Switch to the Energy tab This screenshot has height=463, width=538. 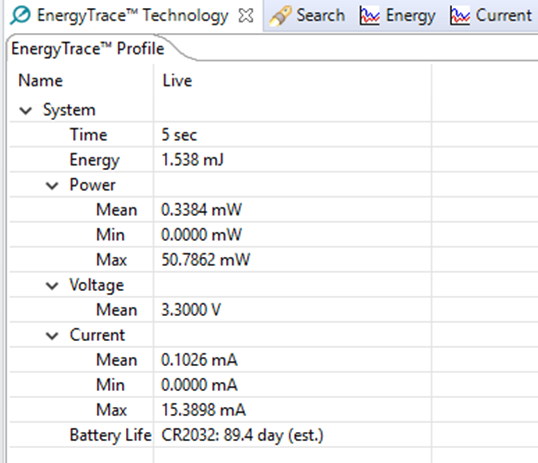(x=411, y=16)
